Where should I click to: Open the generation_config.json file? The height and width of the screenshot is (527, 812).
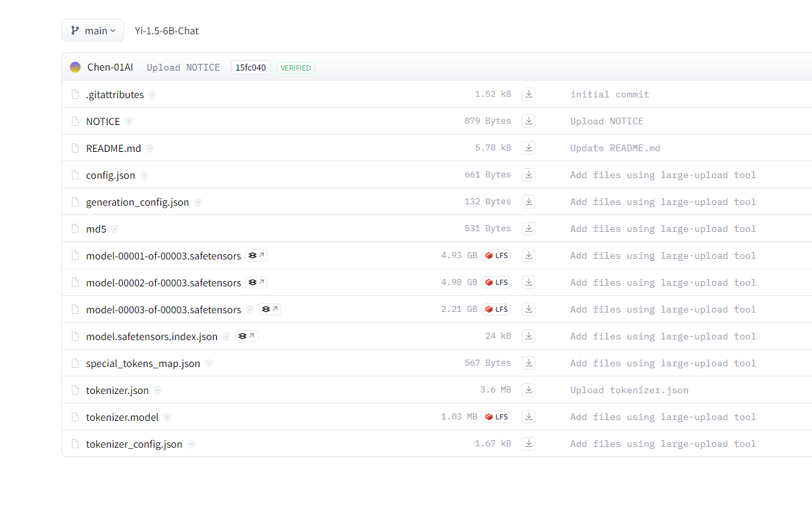pos(137,202)
